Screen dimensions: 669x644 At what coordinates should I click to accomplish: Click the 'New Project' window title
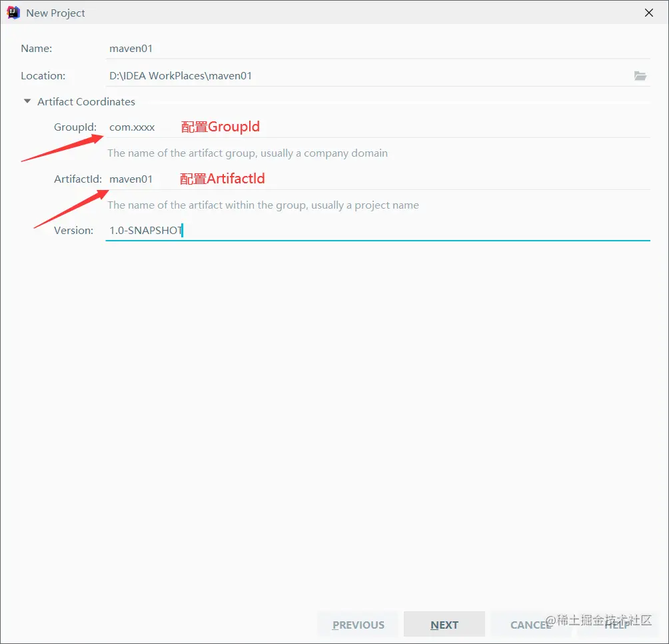point(55,13)
